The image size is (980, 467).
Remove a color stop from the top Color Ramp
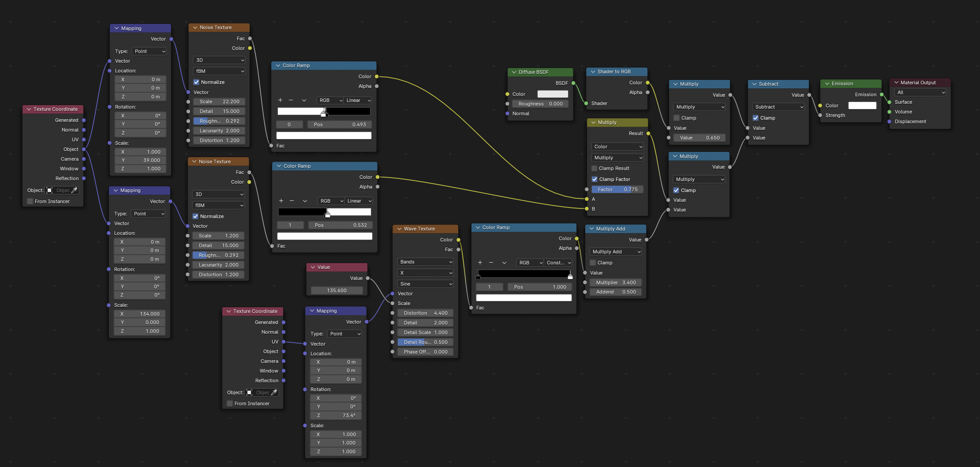(x=292, y=100)
